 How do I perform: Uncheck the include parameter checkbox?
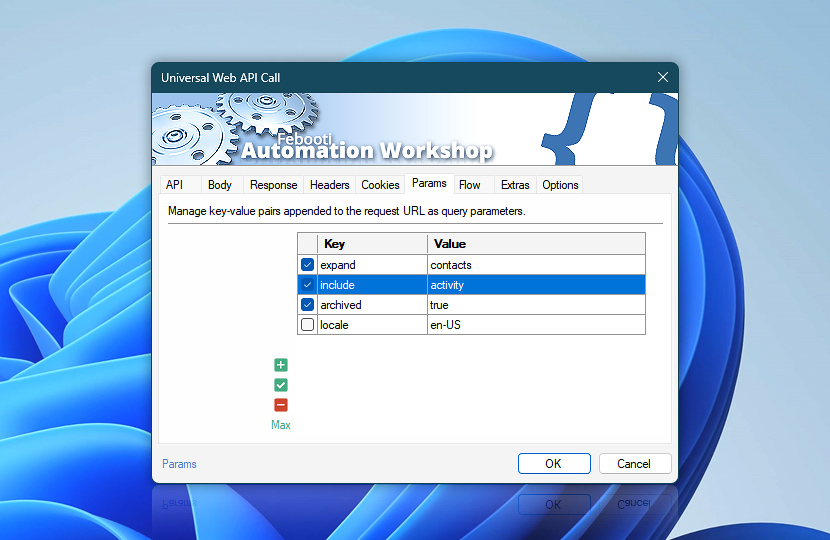(307, 284)
